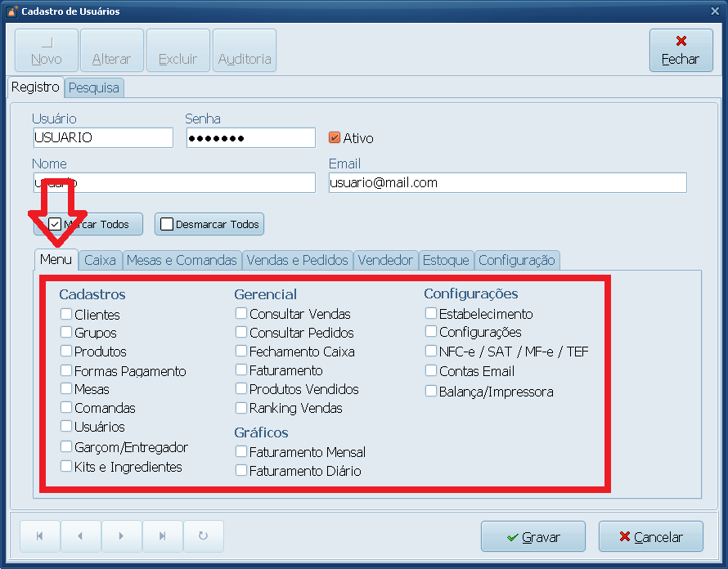Click the refresh records icon

pyautogui.click(x=203, y=536)
